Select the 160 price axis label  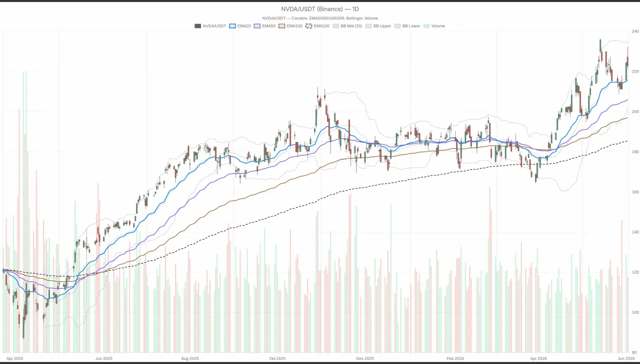tap(635, 192)
